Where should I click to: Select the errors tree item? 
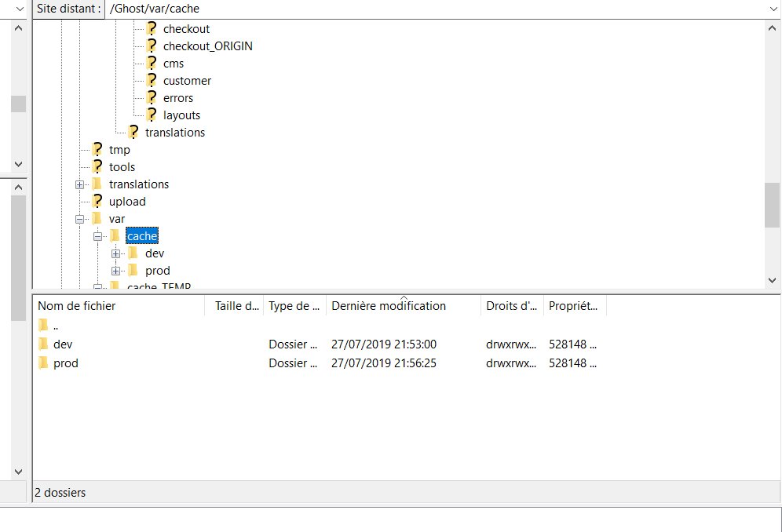178,98
